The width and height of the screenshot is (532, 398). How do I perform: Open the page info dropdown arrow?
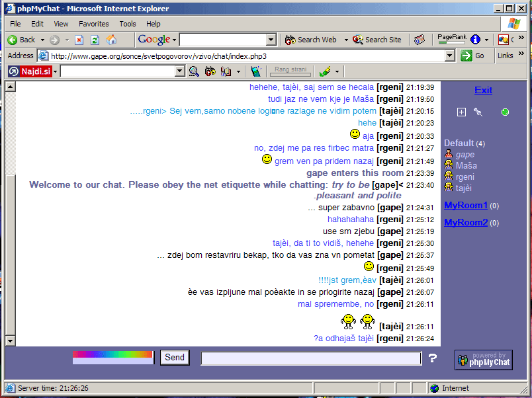pyautogui.click(x=486, y=40)
